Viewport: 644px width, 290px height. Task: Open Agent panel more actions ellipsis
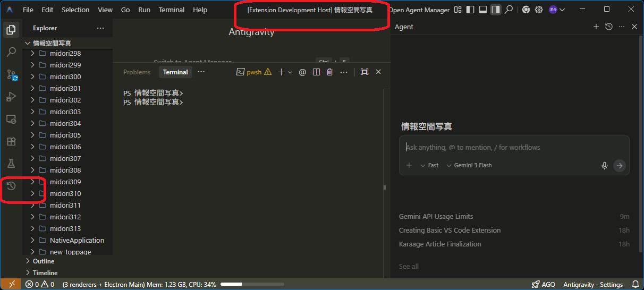point(622,27)
